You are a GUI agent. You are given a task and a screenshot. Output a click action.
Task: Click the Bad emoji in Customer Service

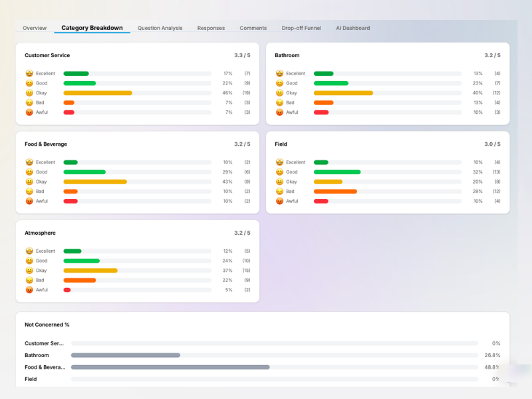coord(29,102)
